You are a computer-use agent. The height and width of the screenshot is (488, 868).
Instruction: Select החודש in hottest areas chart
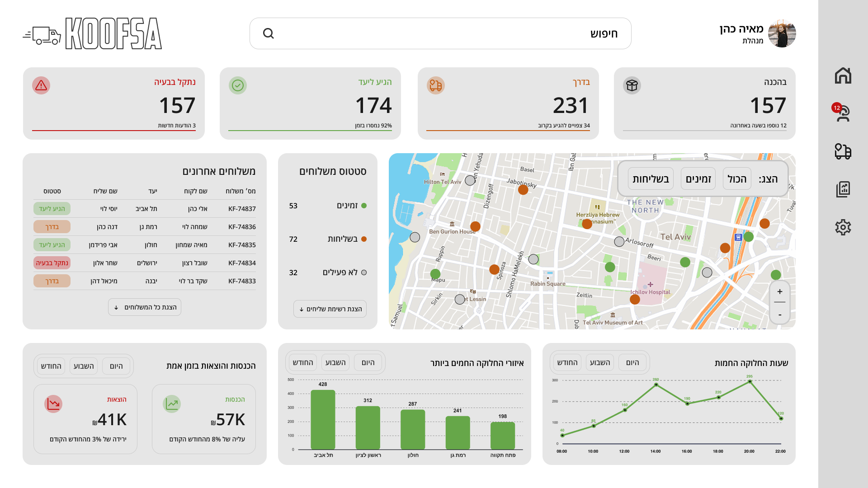point(302,363)
